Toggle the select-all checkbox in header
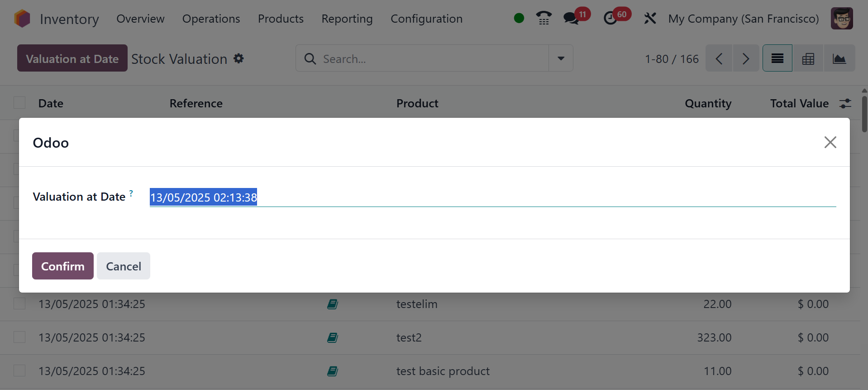868x390 pixels. point(19,103)
